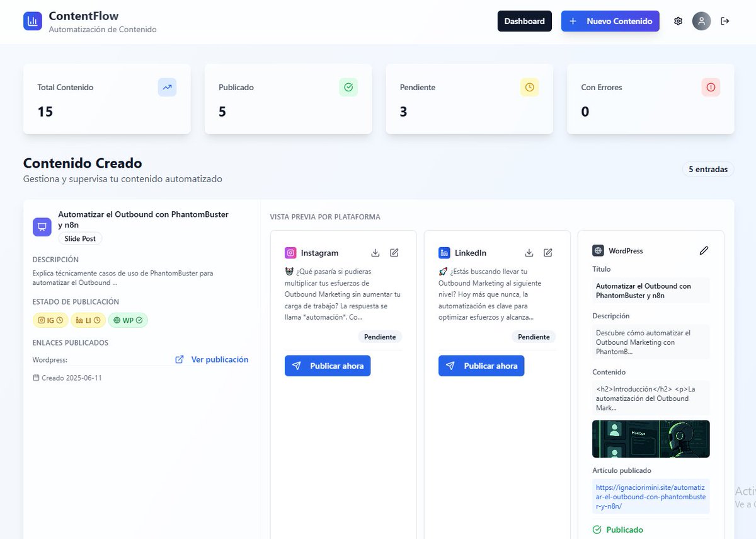
Task: Click the IG pending status badge
Action: click(x=50, y=320)
